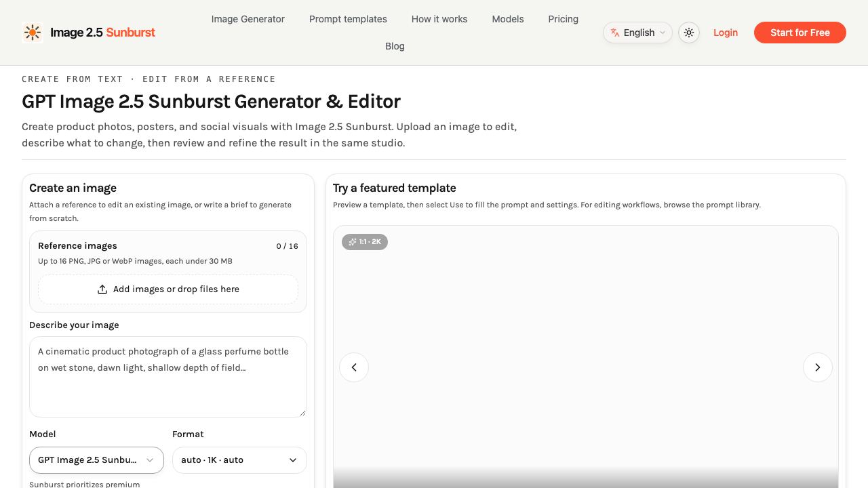Screen dimensions: 868x488
Task: Click the 0 / 16 image counter
Action: (287, 246)
